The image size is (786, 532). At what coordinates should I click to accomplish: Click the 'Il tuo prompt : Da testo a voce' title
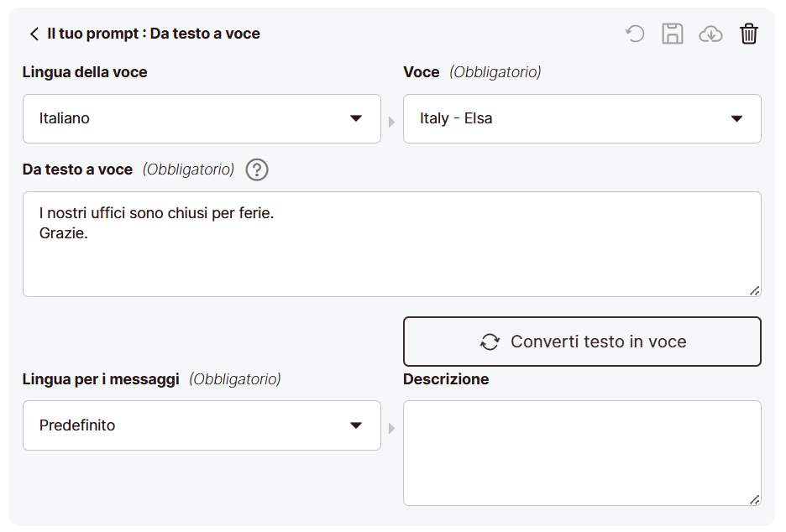(154, 34)
